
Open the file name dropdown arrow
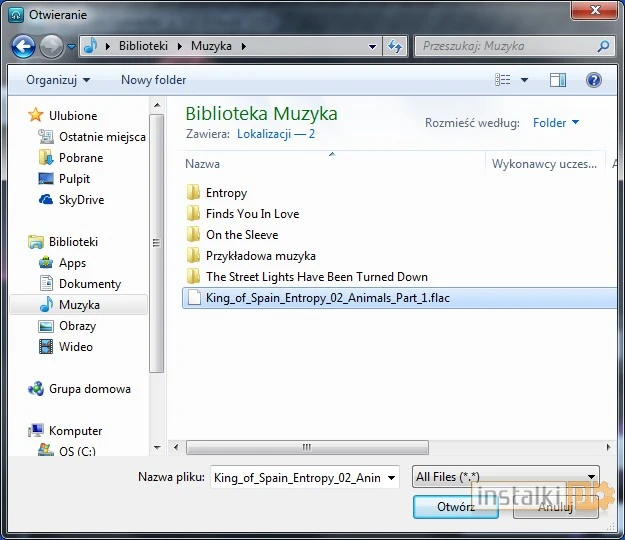pyautogui.click(x=390, y=478)
